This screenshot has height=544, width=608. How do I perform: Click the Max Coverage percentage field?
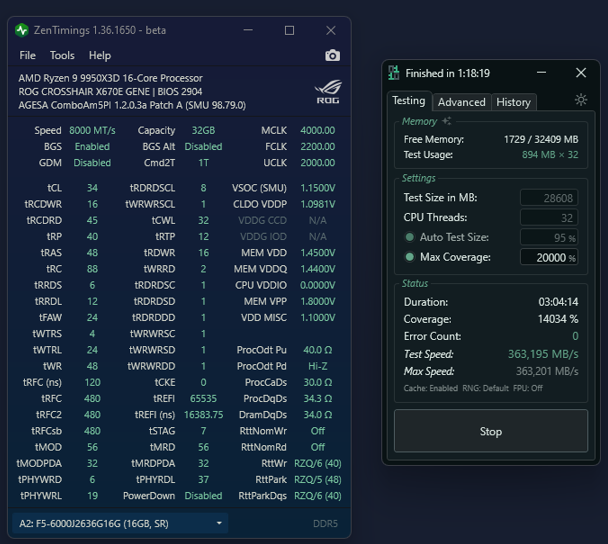(549, 258)
